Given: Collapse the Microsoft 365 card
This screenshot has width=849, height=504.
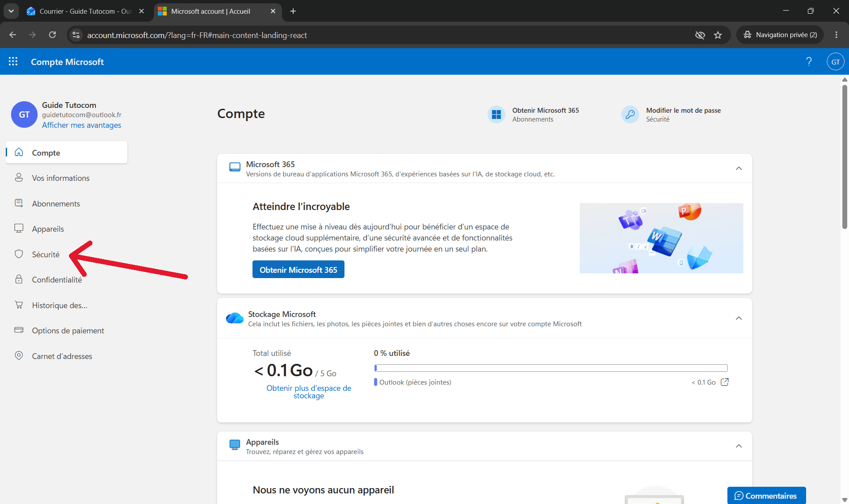Looking at the screenshot, I should coord(739,168).
